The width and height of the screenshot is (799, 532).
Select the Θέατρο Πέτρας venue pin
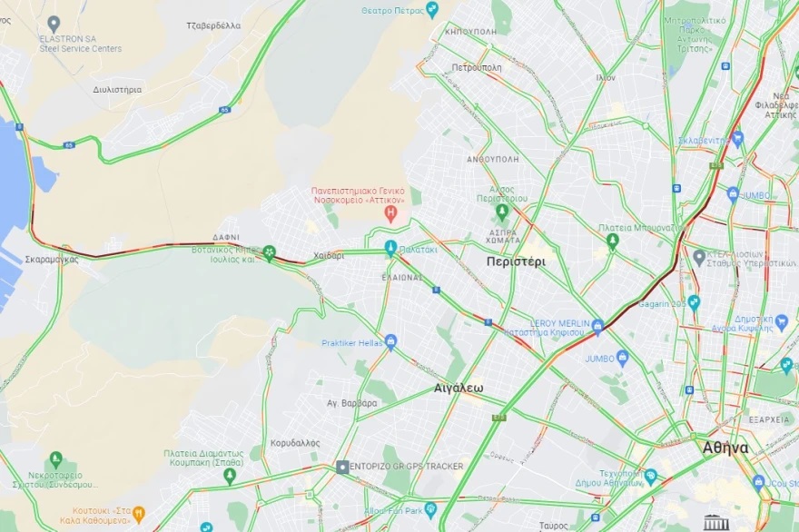(x=432, y=10)
